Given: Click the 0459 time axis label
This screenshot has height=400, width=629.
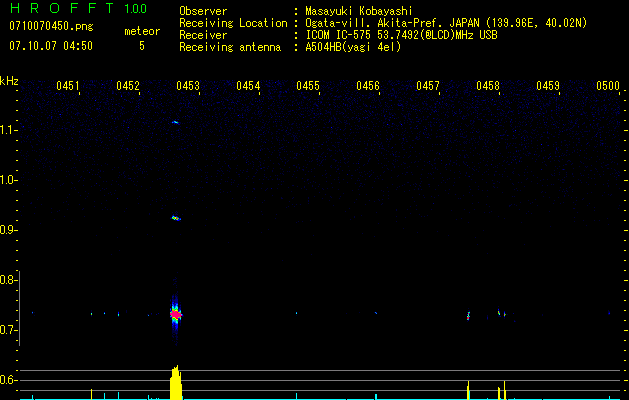Looking at the screenshot, I should coord(548,86).
